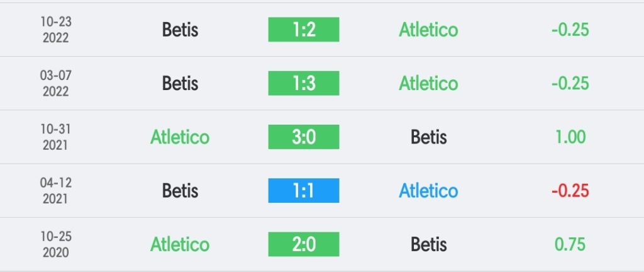This screenshot has width=644, height=272.
Task: Select the red -0.25 handicap value
Action: pyautogui.click(x=570, y=191)
